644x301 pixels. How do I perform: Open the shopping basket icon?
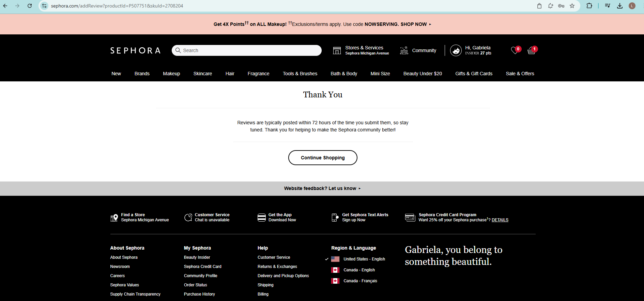(531, 51)
